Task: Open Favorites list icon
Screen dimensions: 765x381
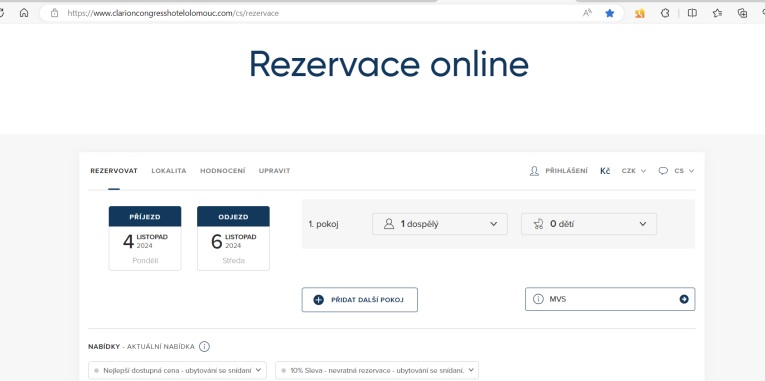Action: pyautogui.click(x=717, y=13)
